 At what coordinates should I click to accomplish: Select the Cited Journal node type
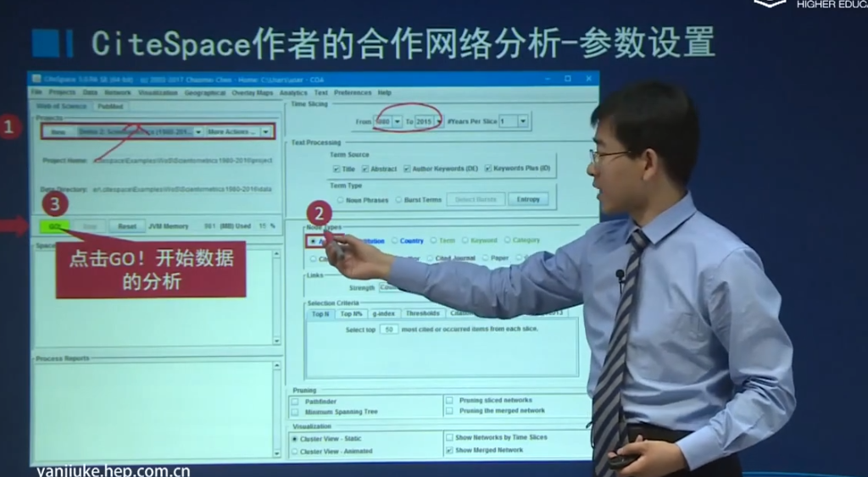(428, 258)
